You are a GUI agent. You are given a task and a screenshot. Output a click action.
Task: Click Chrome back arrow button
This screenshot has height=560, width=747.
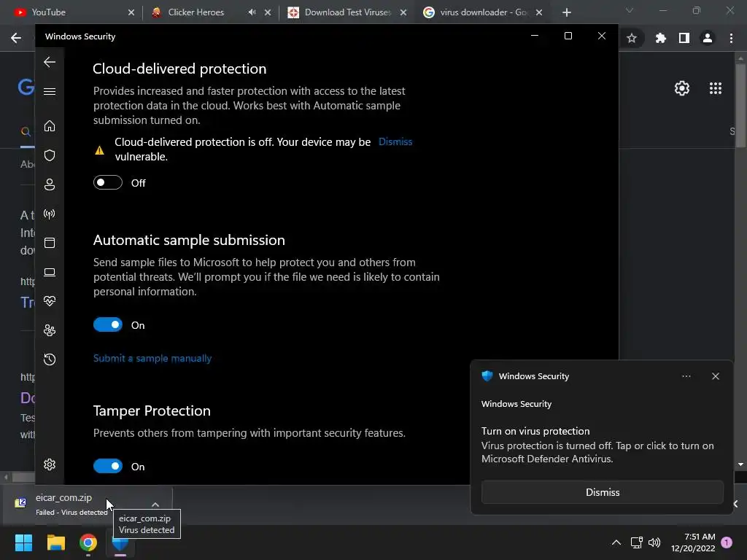pyautogui.click(x=16, y=38)
